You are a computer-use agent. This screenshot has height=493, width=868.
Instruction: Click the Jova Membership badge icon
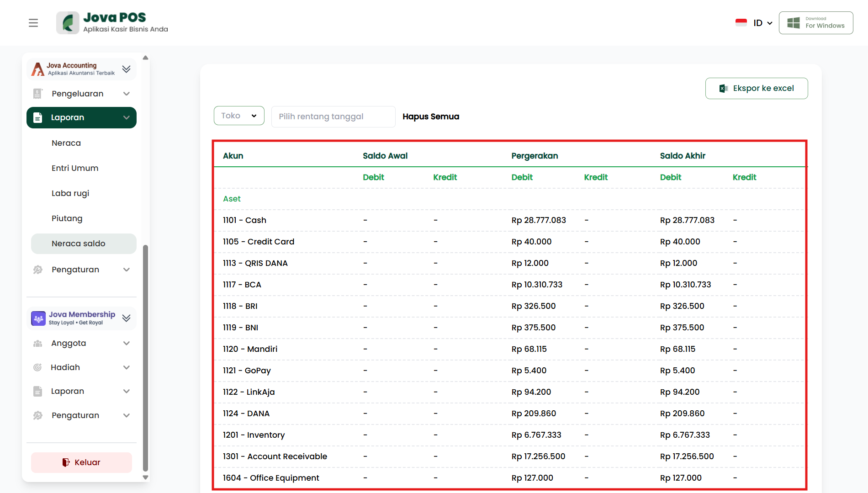click(x=38, y=318)
